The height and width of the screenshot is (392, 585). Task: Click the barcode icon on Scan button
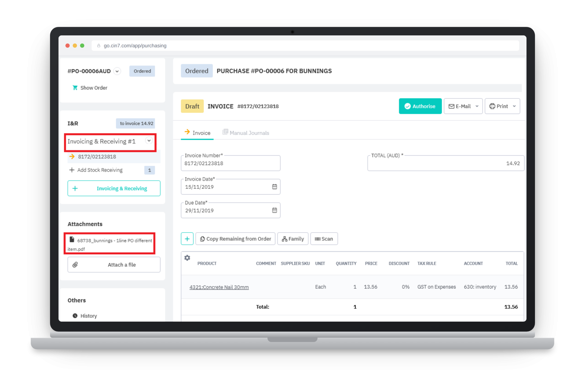(x=317, y=239)
